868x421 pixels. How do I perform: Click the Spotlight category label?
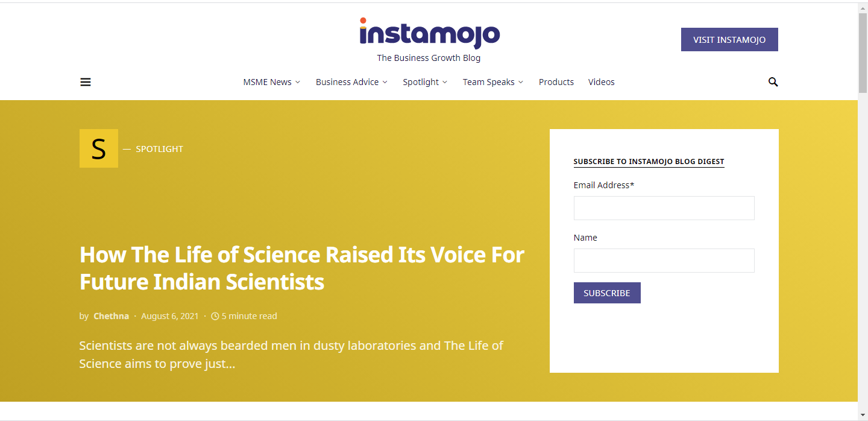(160, 149)
